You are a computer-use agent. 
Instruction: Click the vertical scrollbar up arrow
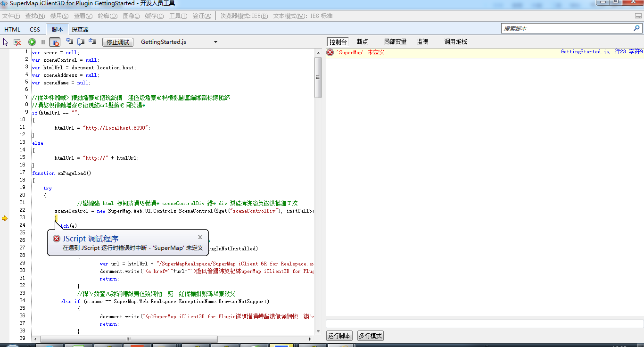[318, 52]
